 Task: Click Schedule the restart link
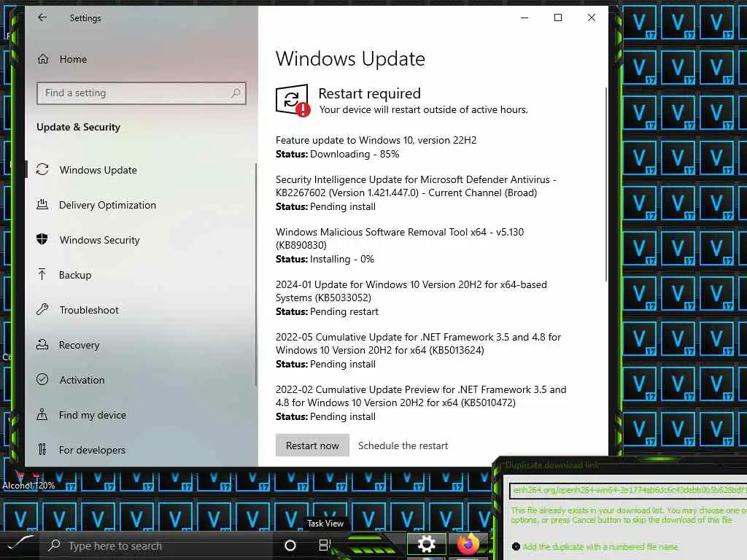pos(403,446)
